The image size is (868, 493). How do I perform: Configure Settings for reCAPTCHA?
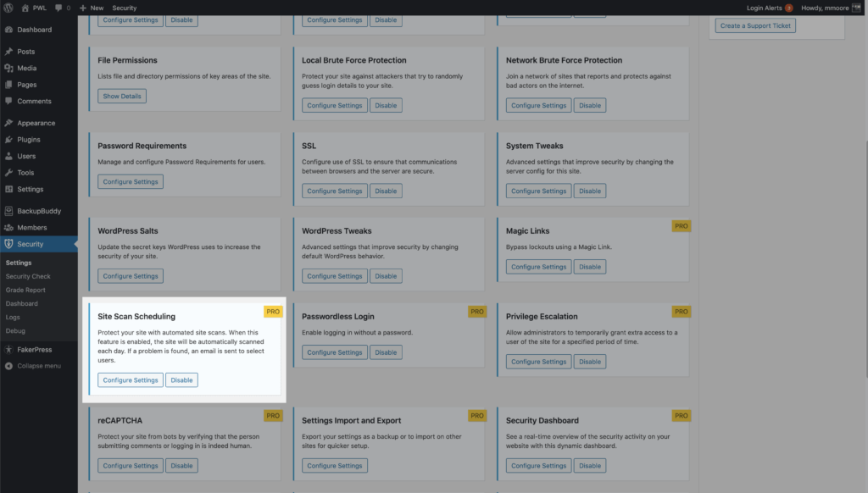coord(130,466)
